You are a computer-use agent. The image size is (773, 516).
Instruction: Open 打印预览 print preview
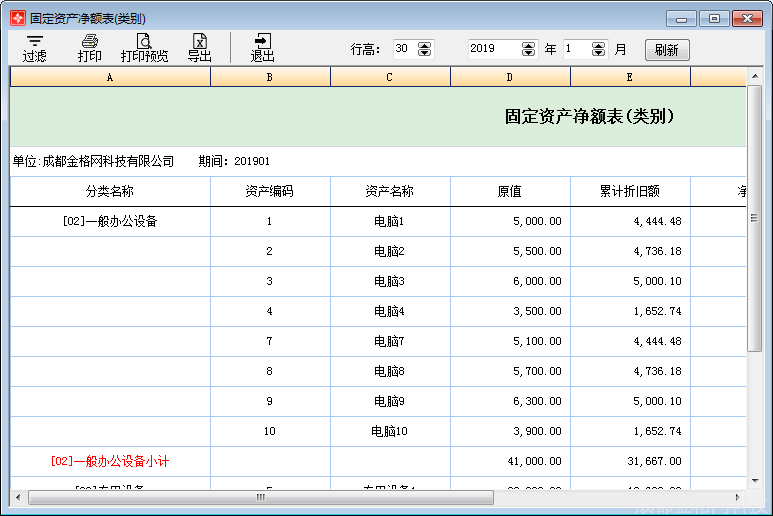144,47
